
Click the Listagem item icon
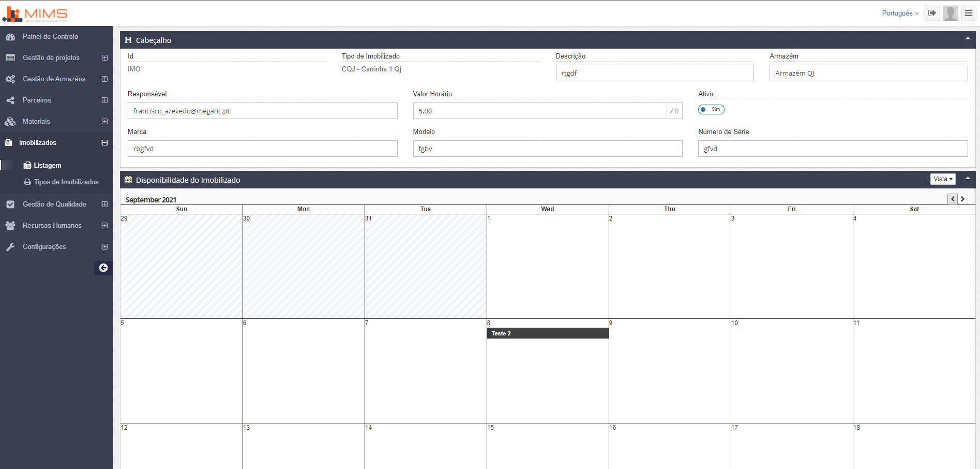pos(27,165)
